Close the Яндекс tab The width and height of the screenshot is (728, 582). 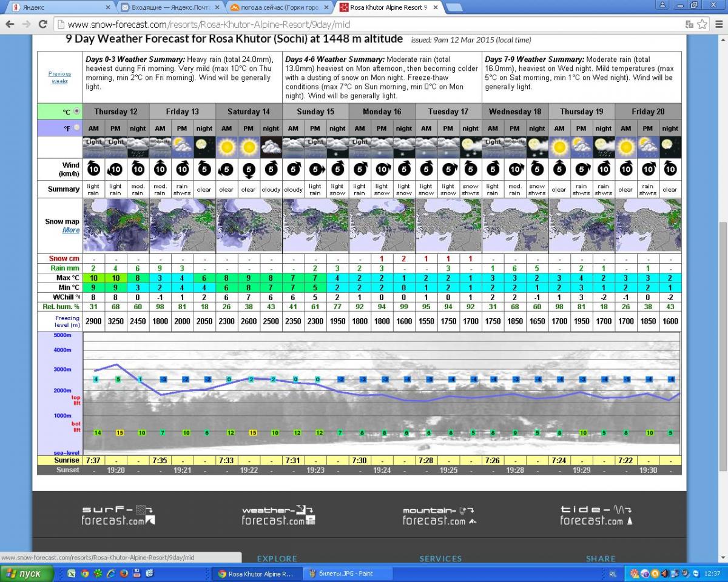[108, 8]
